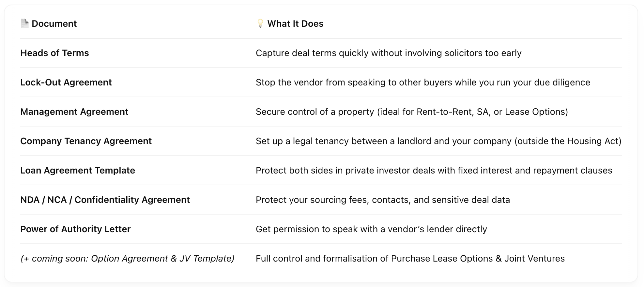Click the Secure control of a property description
The height and width of the screenshot is (287, 644).
pyautogui.click(x=412, y=112)
